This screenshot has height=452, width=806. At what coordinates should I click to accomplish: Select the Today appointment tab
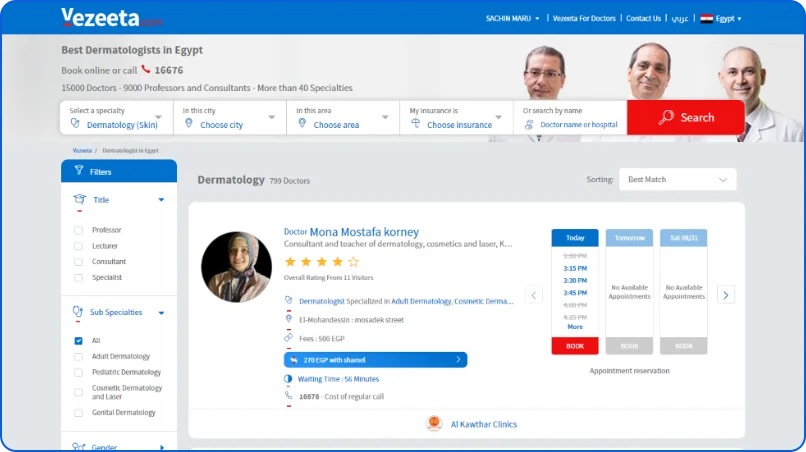pyautogui.click(x=575, y=238)
